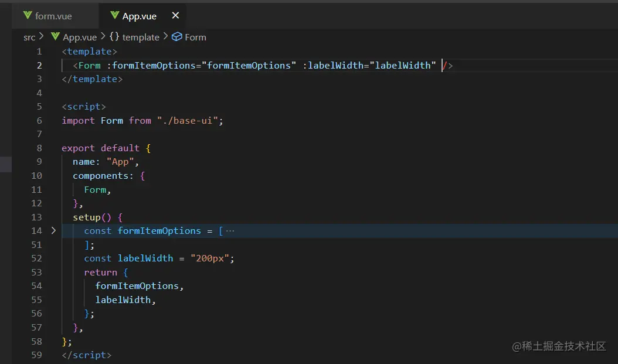The image size is (618, 364).
Task: Click 'formItemOptions,' on line 54
Action: click(140, 286)
